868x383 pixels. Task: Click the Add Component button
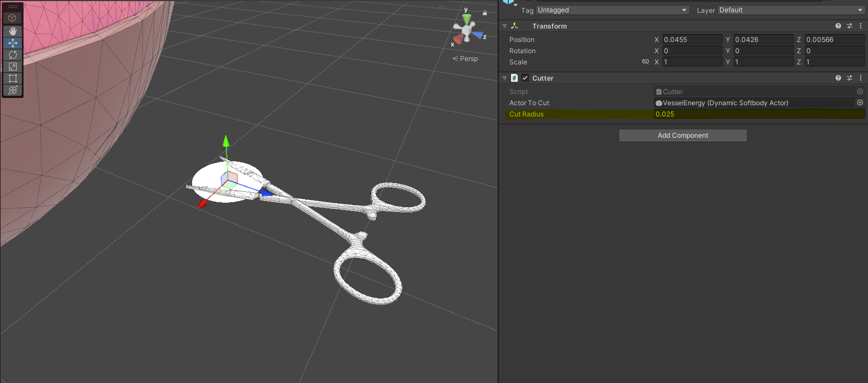point(683,136)
